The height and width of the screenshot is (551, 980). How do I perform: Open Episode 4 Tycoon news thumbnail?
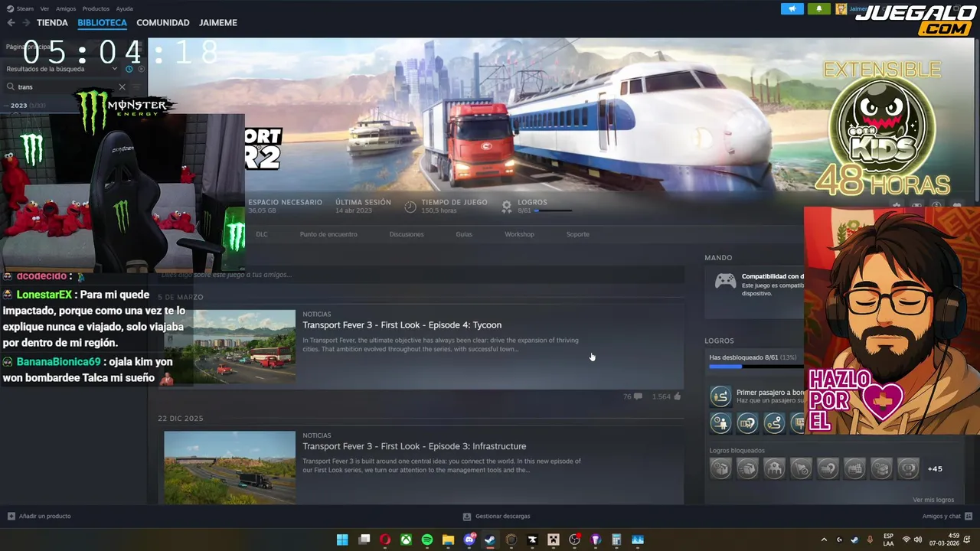coord(244,347)
